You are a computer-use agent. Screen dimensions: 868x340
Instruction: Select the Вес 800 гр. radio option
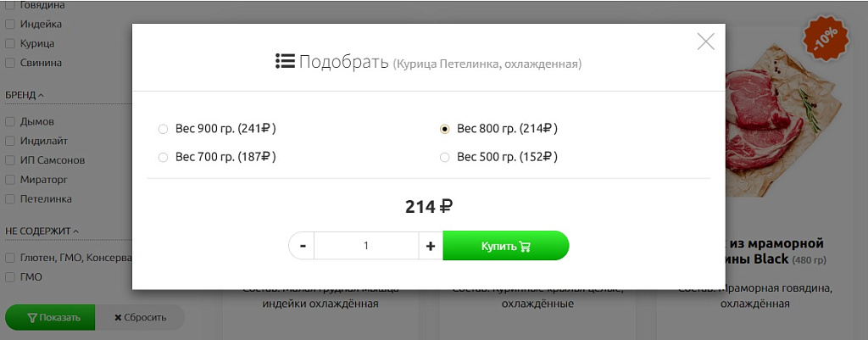click(x=444, y=130)
